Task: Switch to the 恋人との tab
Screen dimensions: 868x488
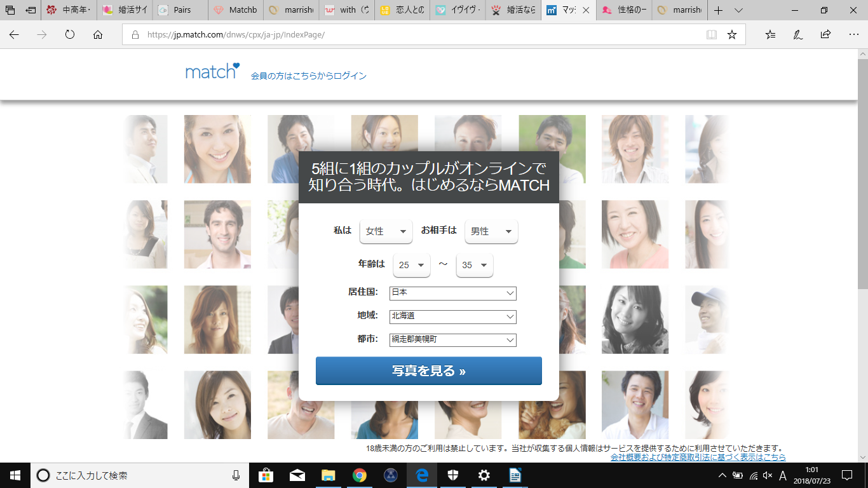Action: tap(402, 10)
